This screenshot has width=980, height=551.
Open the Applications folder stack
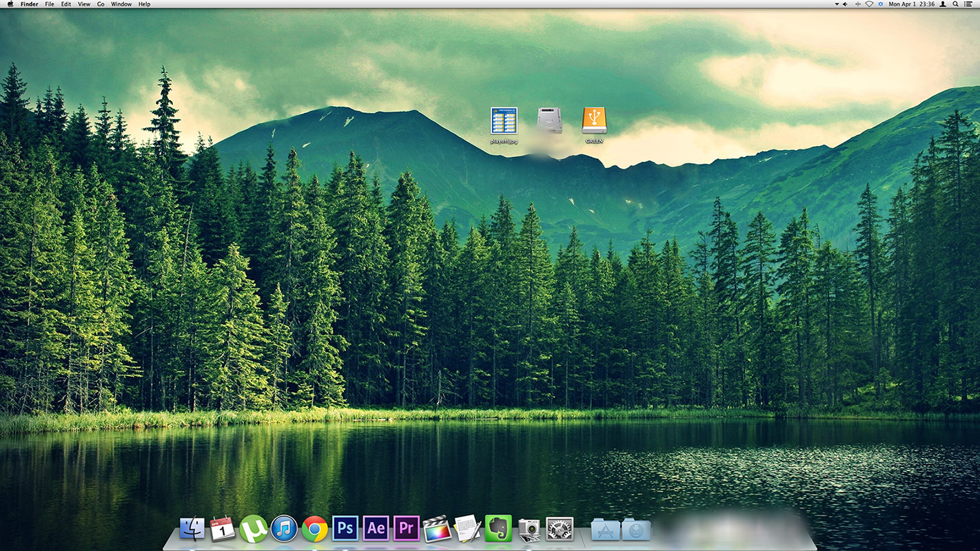(x=605, y=529)
